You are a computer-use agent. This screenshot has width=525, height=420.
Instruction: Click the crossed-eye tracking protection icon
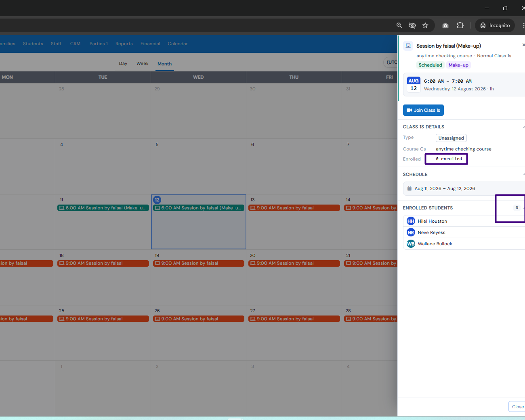(412, 25)
